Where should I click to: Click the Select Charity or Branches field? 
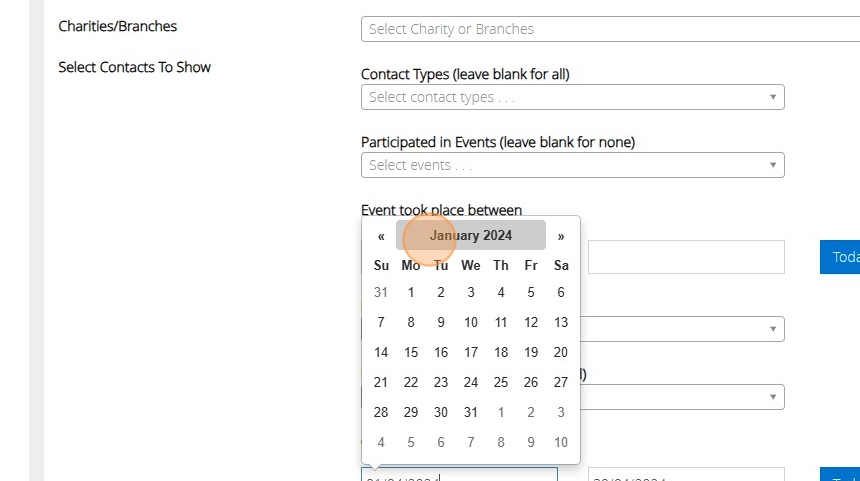(610, 29)
